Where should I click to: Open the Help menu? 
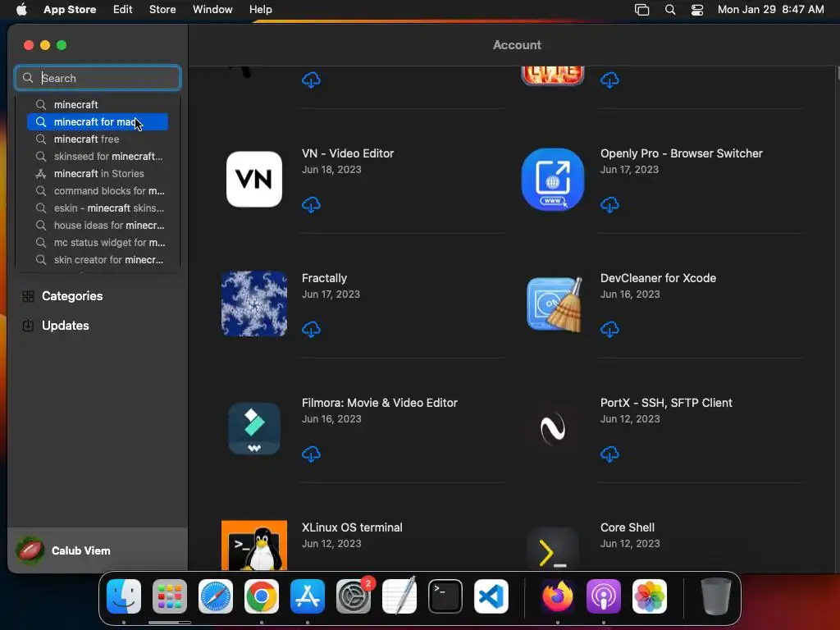point(260,9)
